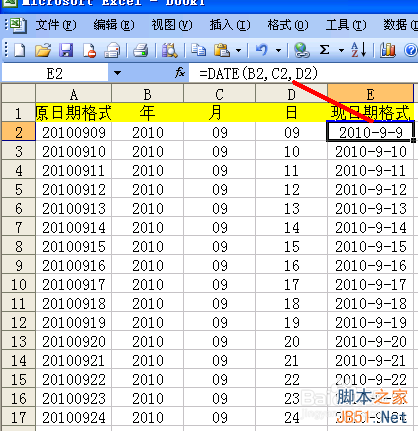The width and height of the screenshot is (418, 431).
Task: Click year cell 2010 in row 5
Action: [148, 189]
